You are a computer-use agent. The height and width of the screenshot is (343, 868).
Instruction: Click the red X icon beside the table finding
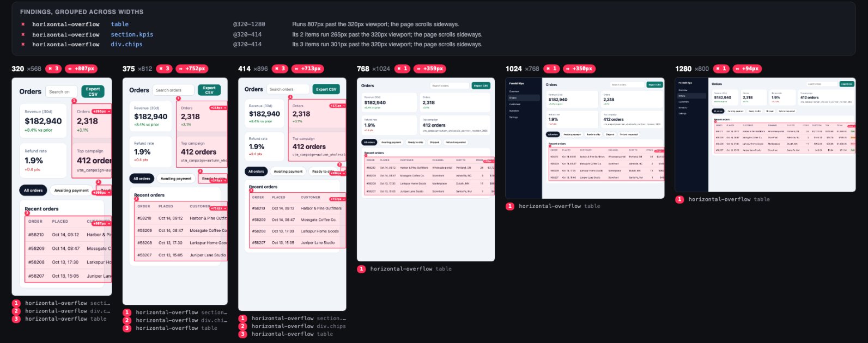[23, 24]
